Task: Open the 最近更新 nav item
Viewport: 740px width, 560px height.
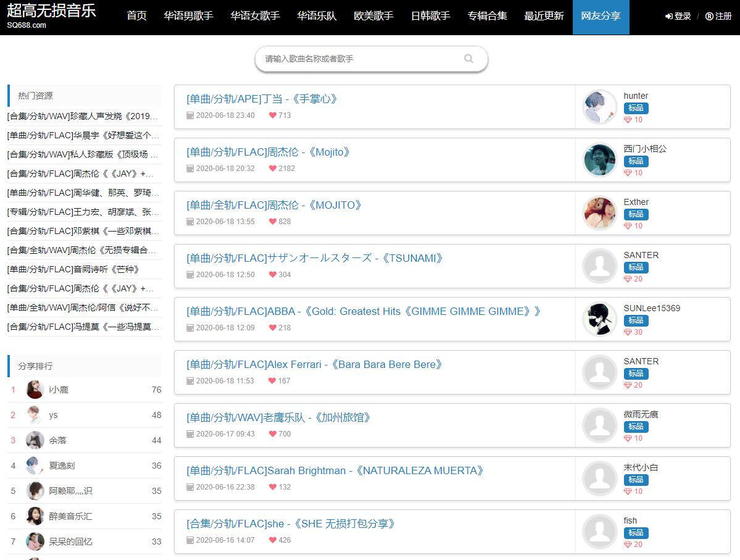Action: pos(544,16)
